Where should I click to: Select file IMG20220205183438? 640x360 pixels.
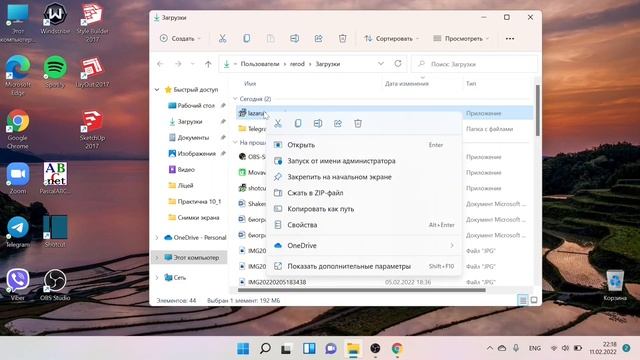[277, 282]
